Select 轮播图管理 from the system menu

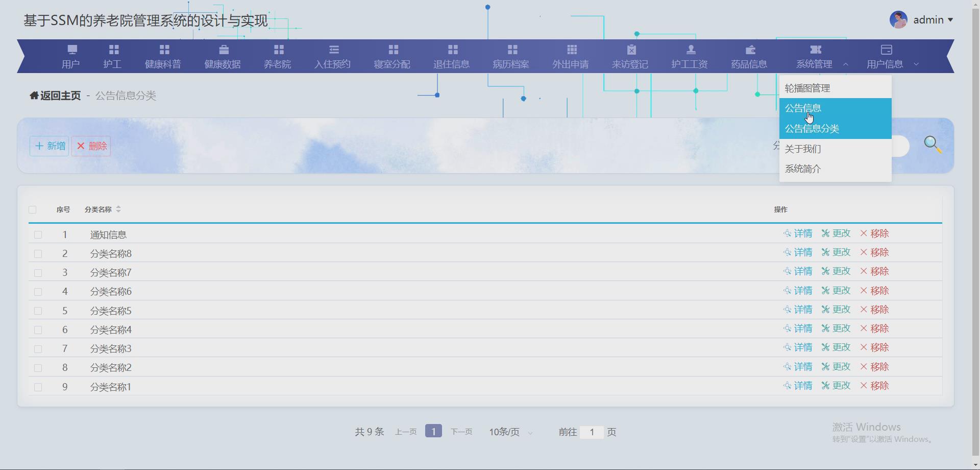tap(807, 87)
